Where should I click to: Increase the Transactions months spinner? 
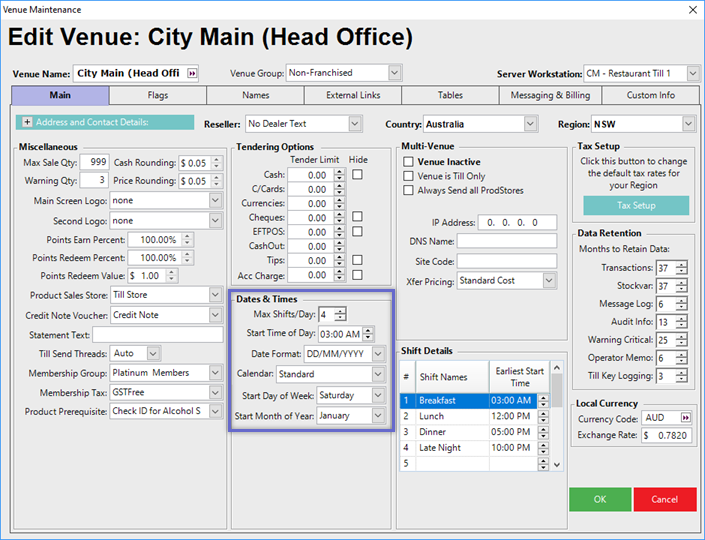click(682, 264)
